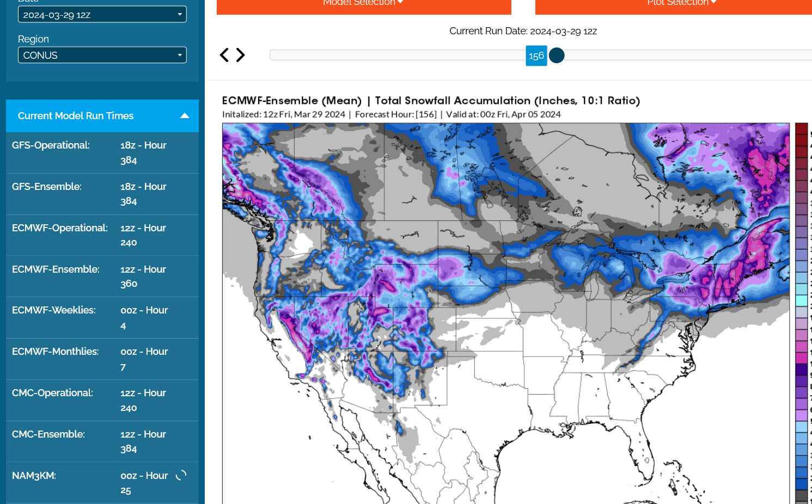Click the snowfall accumulation map image
Screen dimensions: 812x504
505,313
